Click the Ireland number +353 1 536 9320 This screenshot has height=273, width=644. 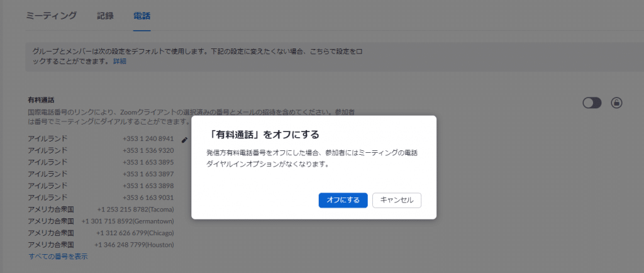[x=148, y=150]
